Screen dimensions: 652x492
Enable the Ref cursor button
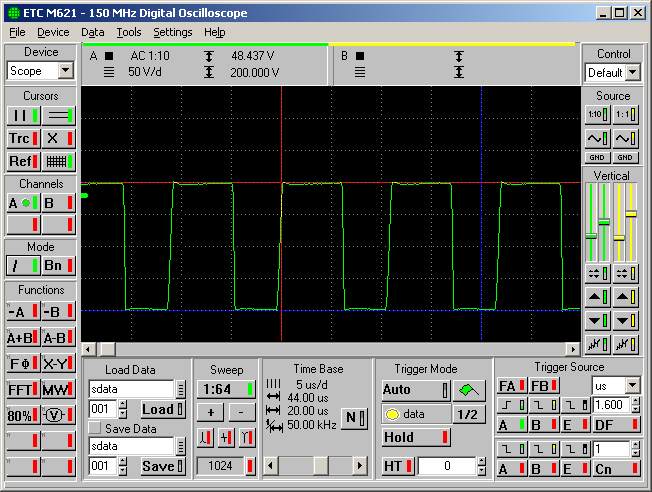coord(22,161)
